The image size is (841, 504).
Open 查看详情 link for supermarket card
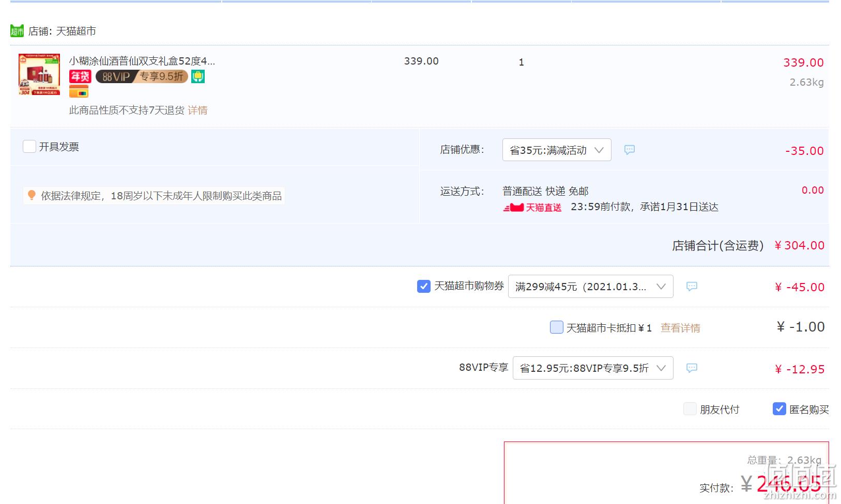pyautogui.click(x=680, y=328)
